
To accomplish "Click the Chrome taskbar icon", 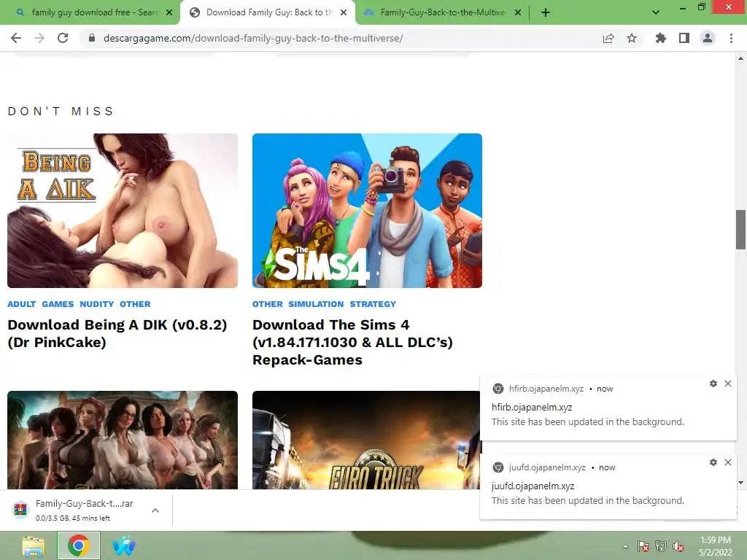I will click(x=79, y=545).
